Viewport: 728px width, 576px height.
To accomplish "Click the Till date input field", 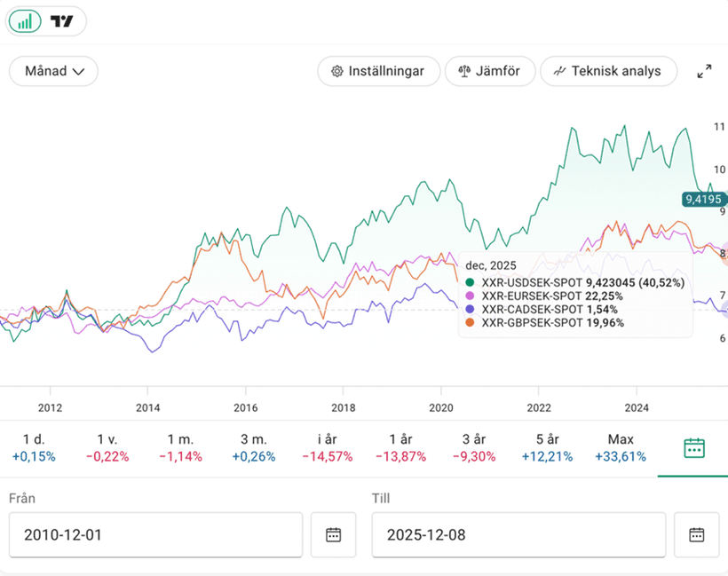I will 518,534.
